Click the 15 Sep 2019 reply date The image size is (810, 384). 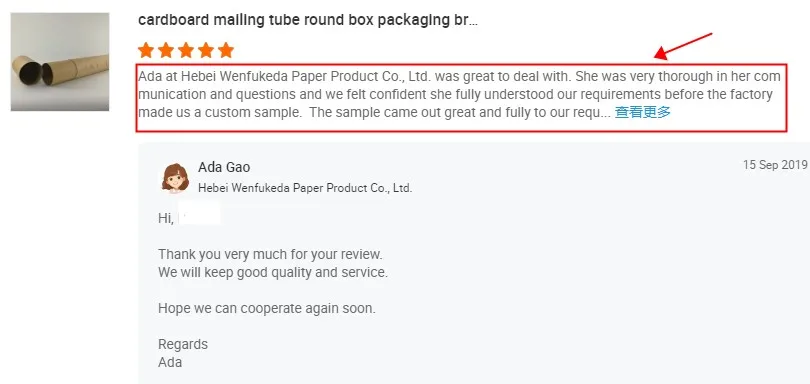(775, 165)
